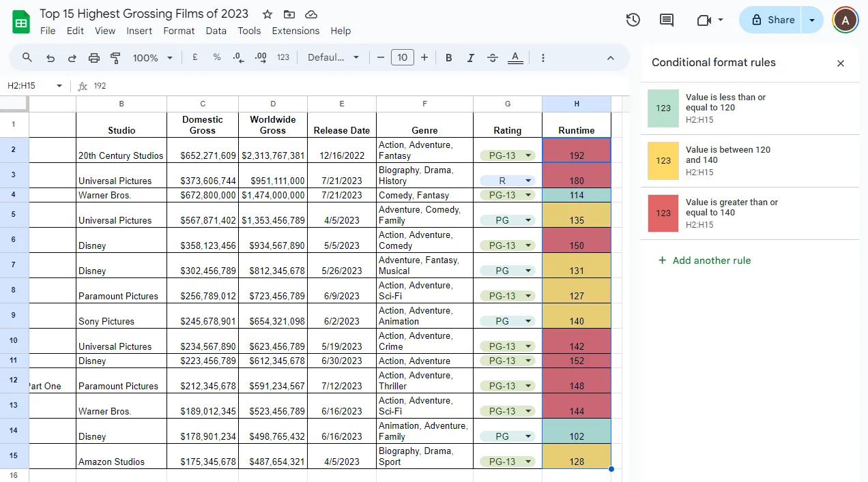Toggle bold formatting
This screenshot has width=868, height=482.
[449, 58]
